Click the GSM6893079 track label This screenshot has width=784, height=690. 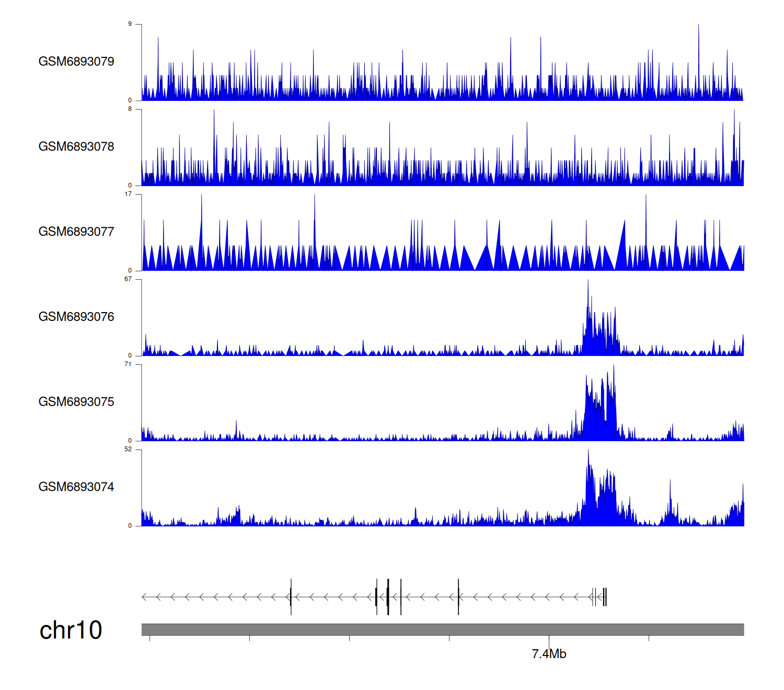click(x=76, y=62)
